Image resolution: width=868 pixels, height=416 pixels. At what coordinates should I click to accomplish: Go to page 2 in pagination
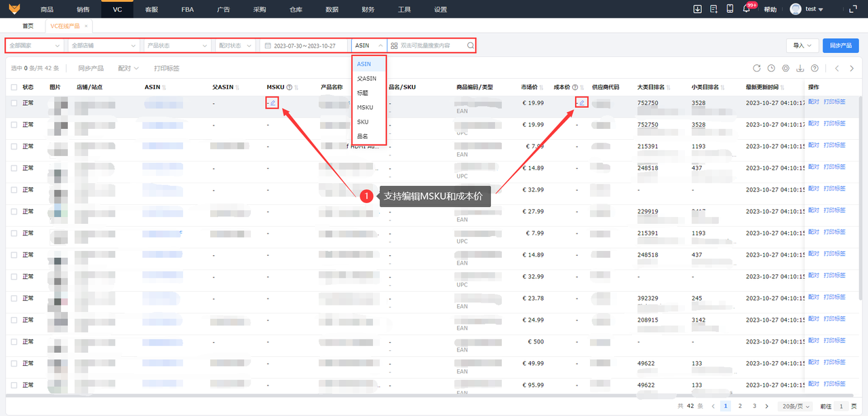coord(740,406)
